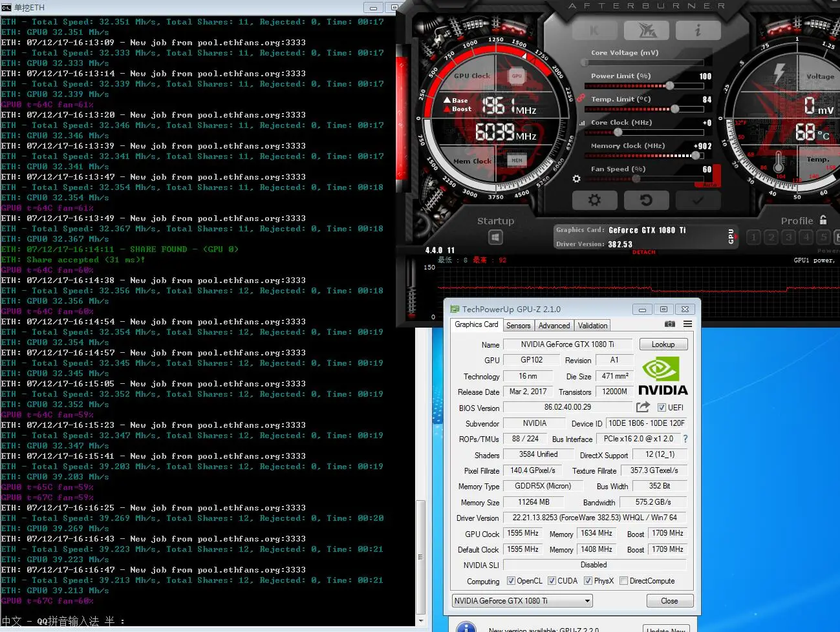The width and height of the screenshot is (840, 632).
Task: Click the DETACH label under the graphics card info
Action: (x=643, y=252)
